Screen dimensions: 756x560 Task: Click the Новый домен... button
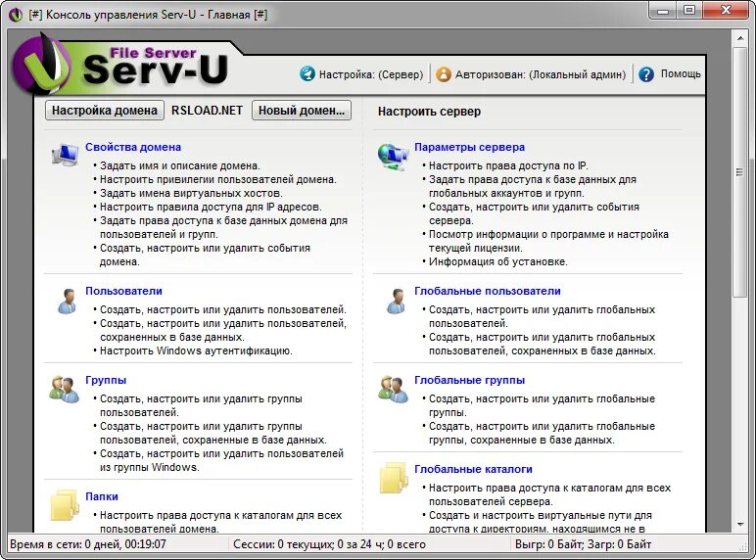coord(302,111)
